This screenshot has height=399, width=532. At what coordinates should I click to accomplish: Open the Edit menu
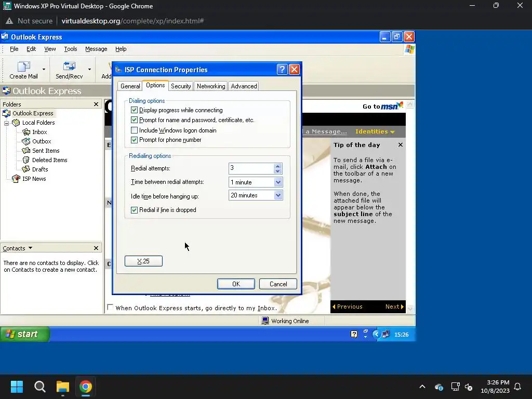click(x=31, y=49)
